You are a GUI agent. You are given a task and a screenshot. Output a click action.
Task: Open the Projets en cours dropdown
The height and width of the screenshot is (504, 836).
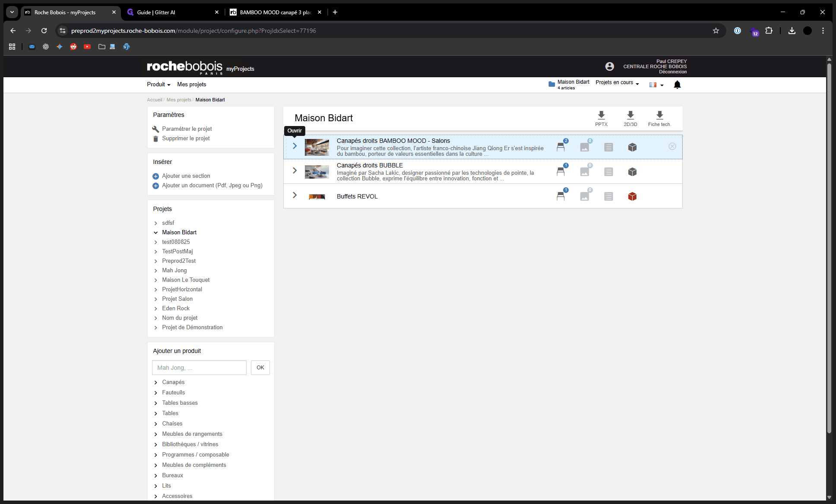[617, 82]
